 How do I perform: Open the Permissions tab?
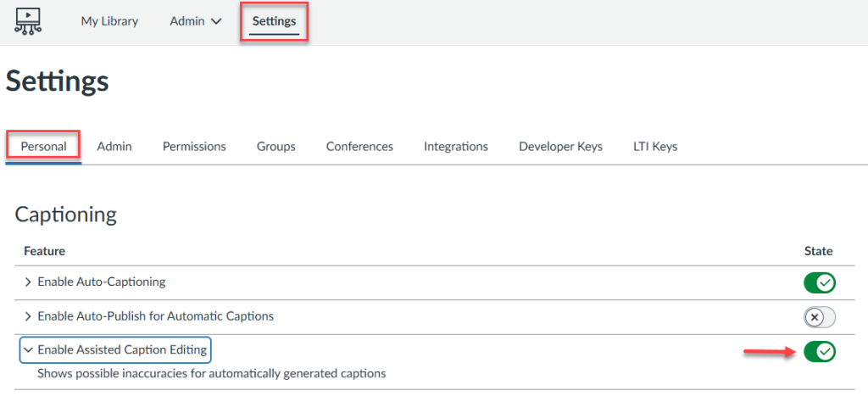point(194,146)
